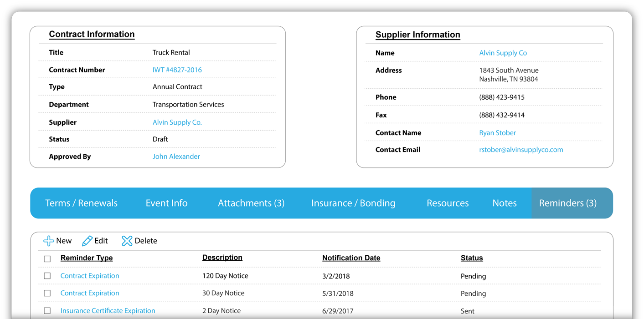644x319 pixels.
Task: Click the Edit toolbar label
Action: [101, 241]
